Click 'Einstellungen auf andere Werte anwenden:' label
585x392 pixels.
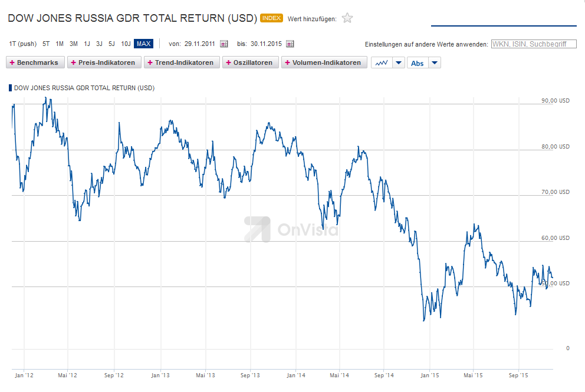coord(426,44)
